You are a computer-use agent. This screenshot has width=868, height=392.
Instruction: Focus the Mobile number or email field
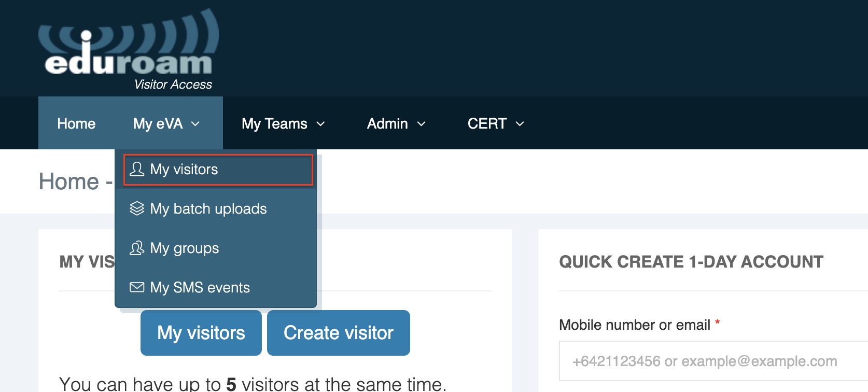[x=710, y=361]
